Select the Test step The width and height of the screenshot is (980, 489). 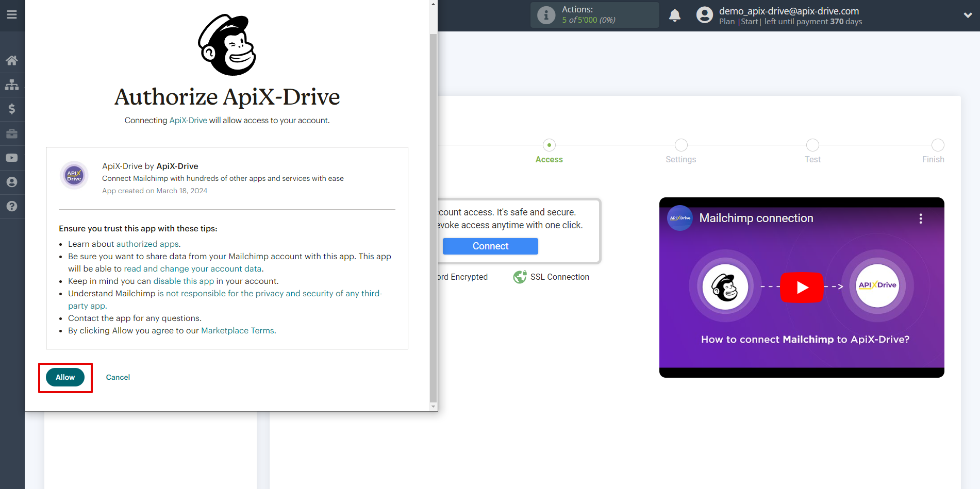(x=812, y=152)
